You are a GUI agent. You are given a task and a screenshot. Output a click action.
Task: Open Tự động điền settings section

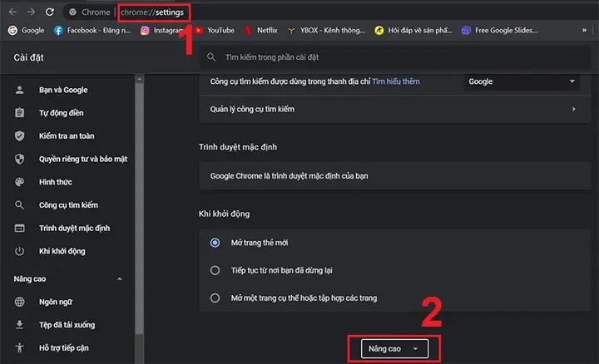click(x=61, y=113)
